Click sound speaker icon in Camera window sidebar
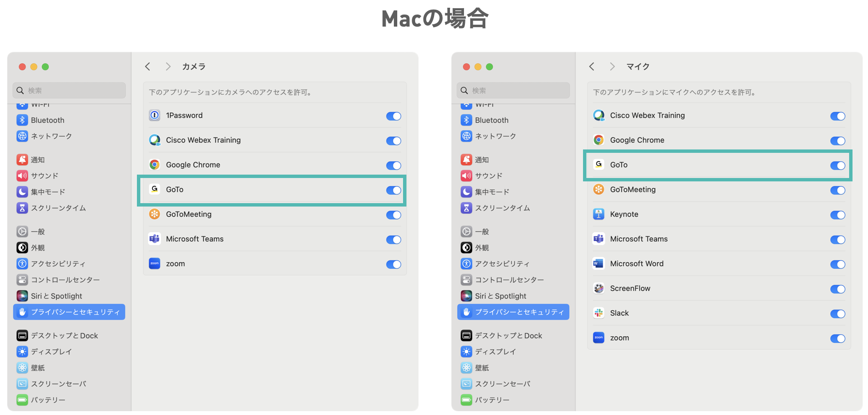This screenshot has height=415, width=868. tap(22, 176)
